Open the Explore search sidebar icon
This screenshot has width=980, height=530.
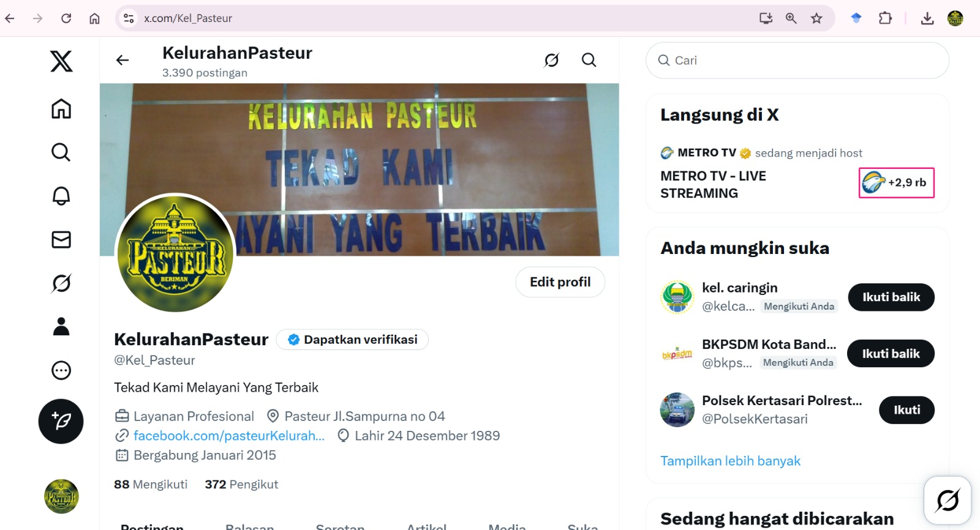61,152
